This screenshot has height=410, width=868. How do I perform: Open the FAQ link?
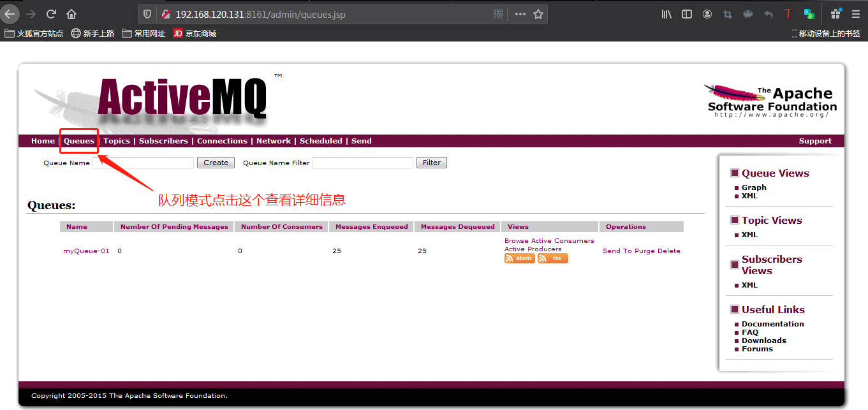750,332
